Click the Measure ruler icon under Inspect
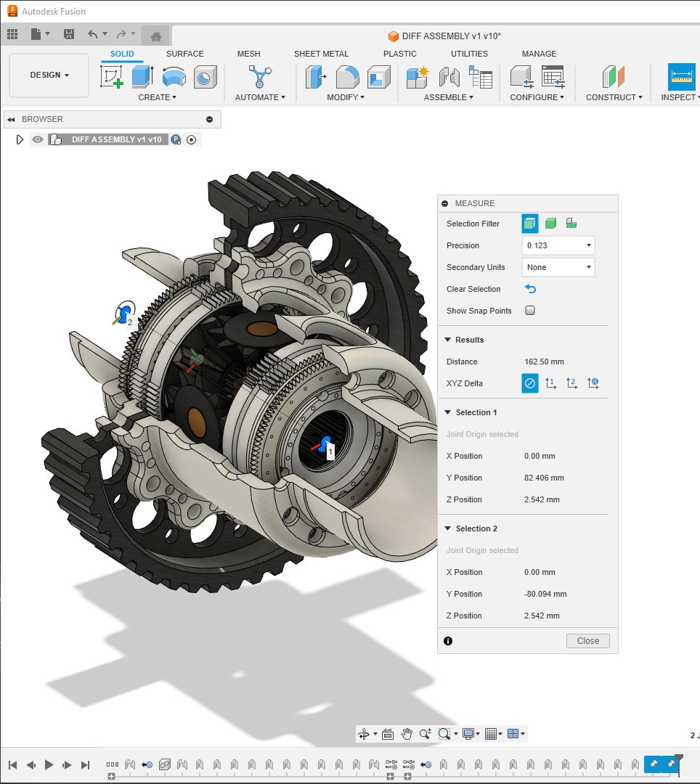 click(x=681, y=76)
